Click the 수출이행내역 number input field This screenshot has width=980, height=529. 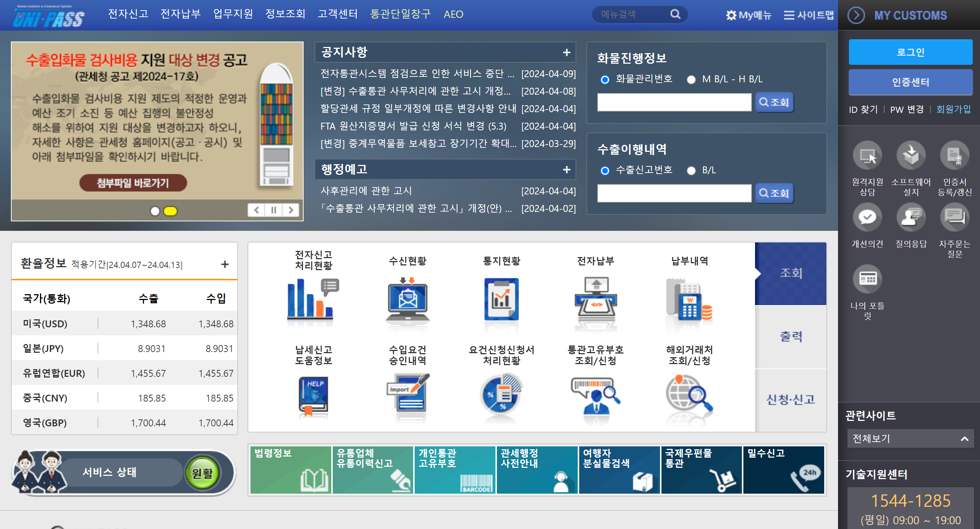[674, 193]
